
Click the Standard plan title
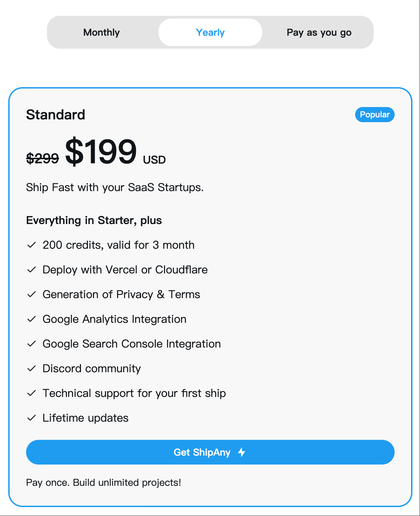click(x=56, y=115)
